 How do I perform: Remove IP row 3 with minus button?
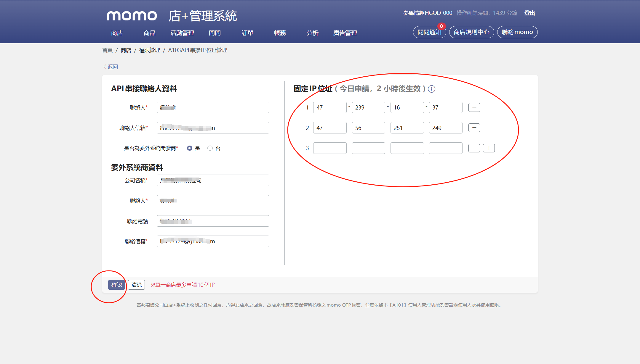pyautogui.click(x=474, y=148)
